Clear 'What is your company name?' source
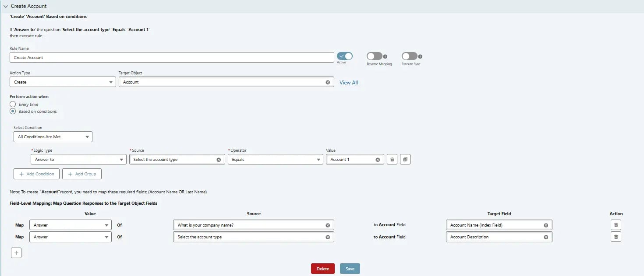 tap(328, 225)
